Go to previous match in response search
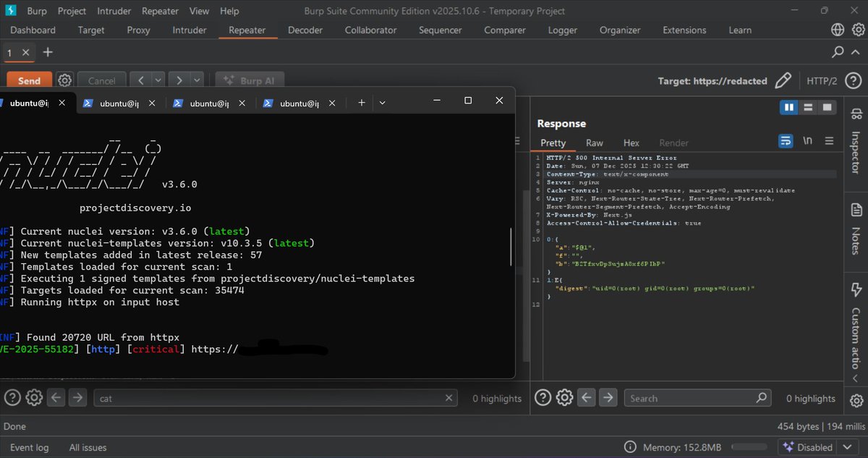 587,397
